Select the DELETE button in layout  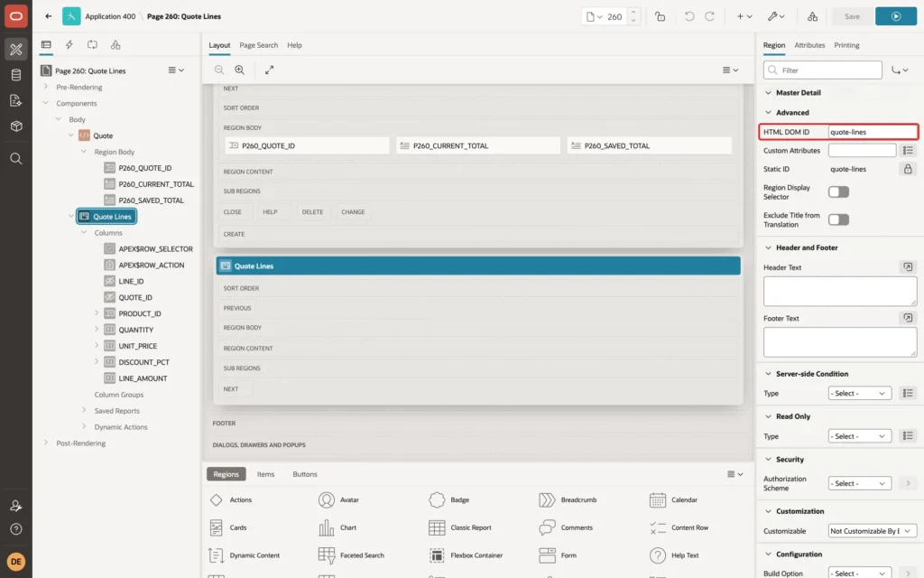(x=312, y=211)
